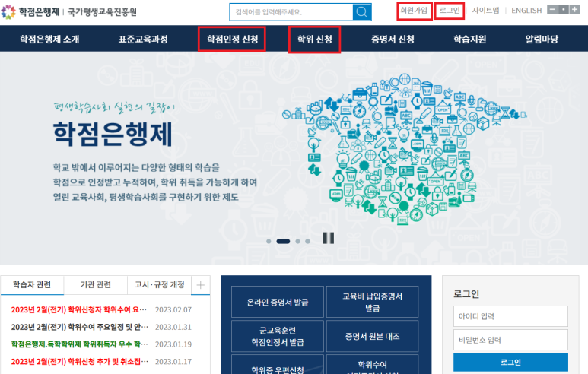The image size is (588, 374).
Task: Open green notice 학점은행제.독학학위제 학위취득자 우수
Action: coord(80,344)
